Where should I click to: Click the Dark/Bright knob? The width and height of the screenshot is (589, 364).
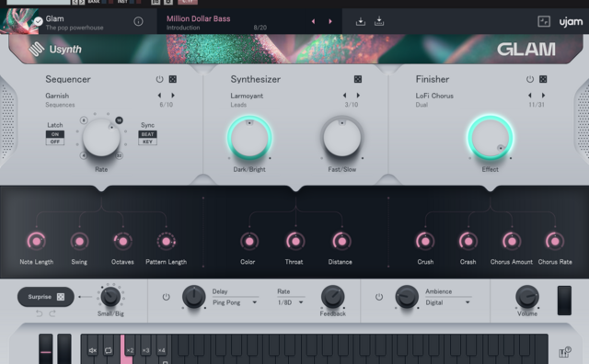249,138
